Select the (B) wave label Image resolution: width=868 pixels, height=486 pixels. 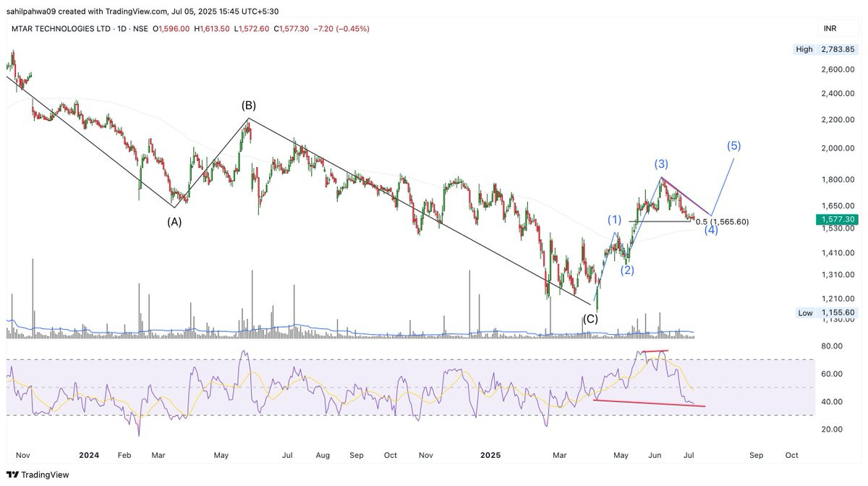pos(249,106)
